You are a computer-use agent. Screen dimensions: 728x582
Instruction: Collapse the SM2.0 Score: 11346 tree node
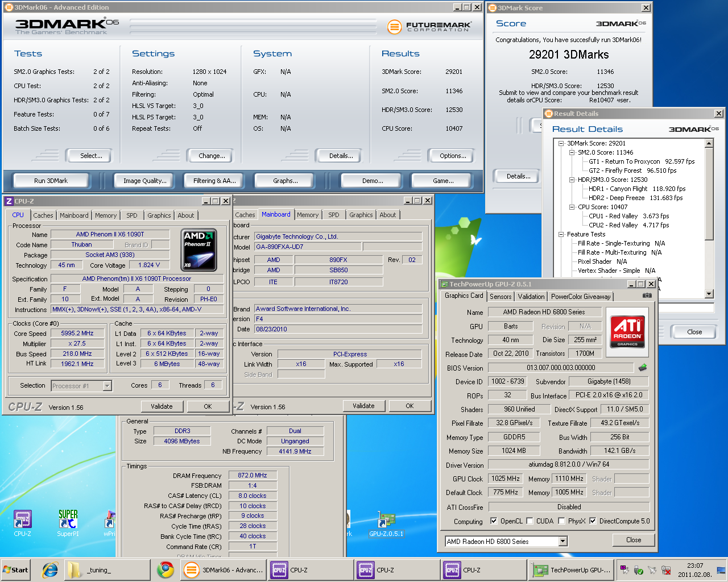click(572, 152)
